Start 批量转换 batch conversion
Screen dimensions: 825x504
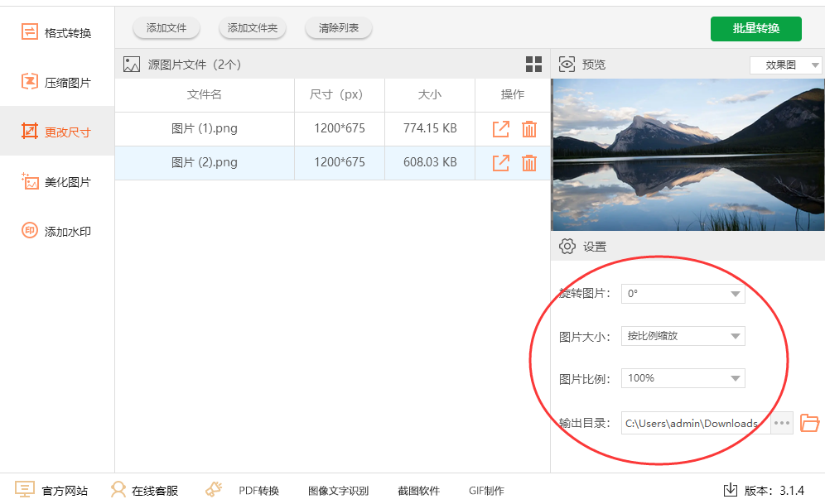point(756,28)
